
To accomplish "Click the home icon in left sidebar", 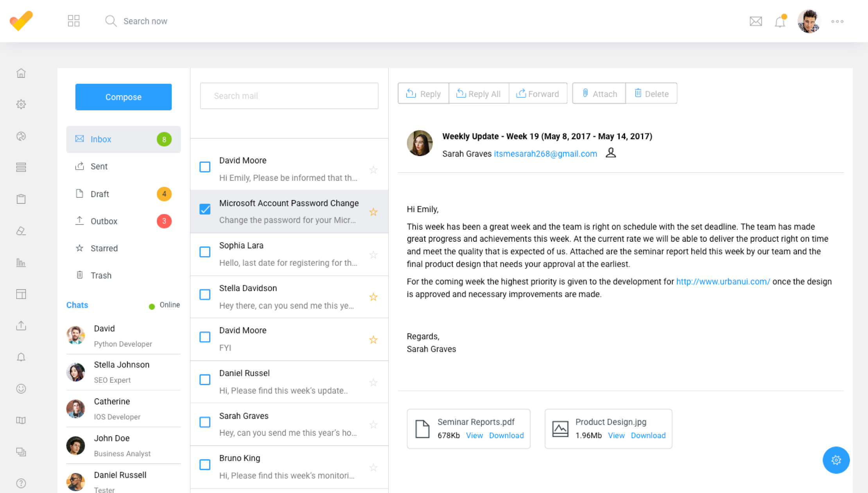I will coord(21,73).
